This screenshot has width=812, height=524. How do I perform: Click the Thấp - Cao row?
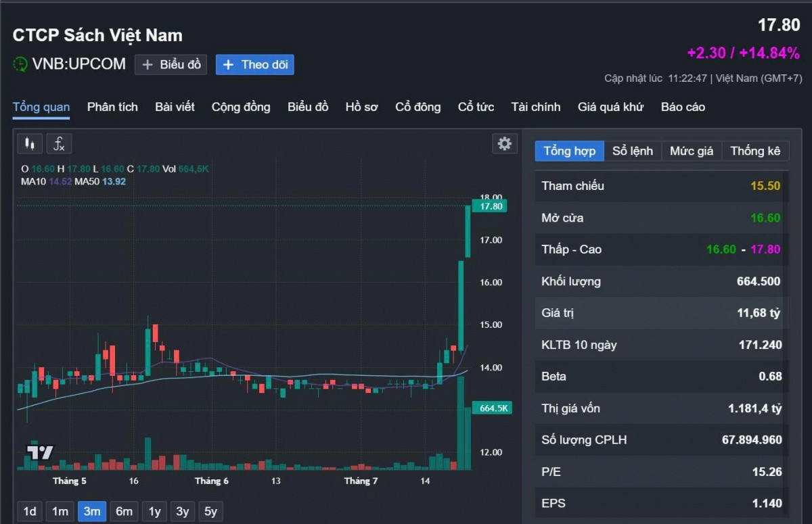pos(661,249)
